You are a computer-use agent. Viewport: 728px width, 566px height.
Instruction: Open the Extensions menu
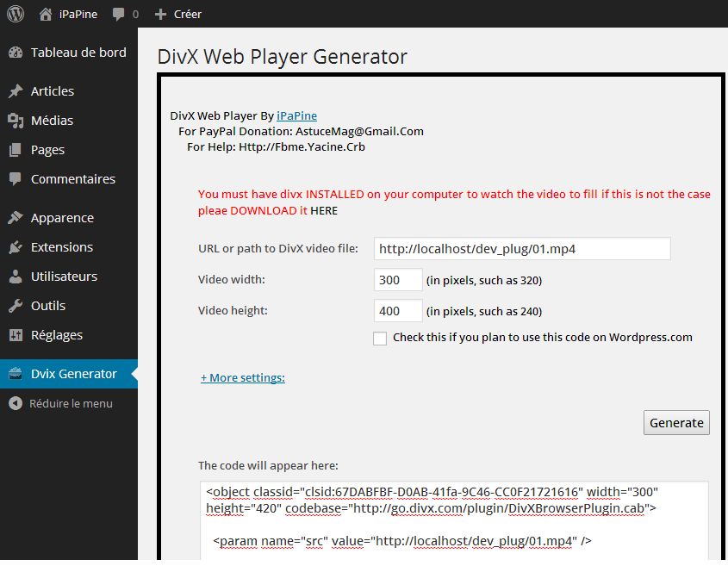(69, 247)
